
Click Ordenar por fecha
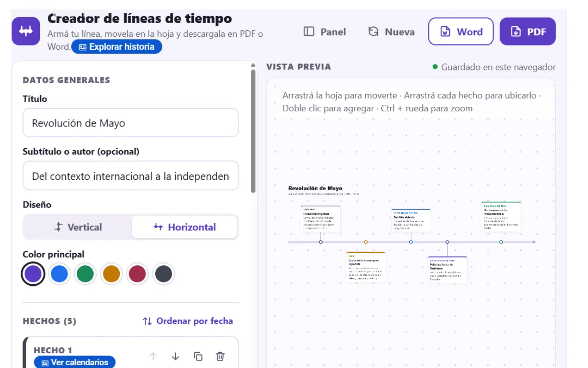point(188,321)
